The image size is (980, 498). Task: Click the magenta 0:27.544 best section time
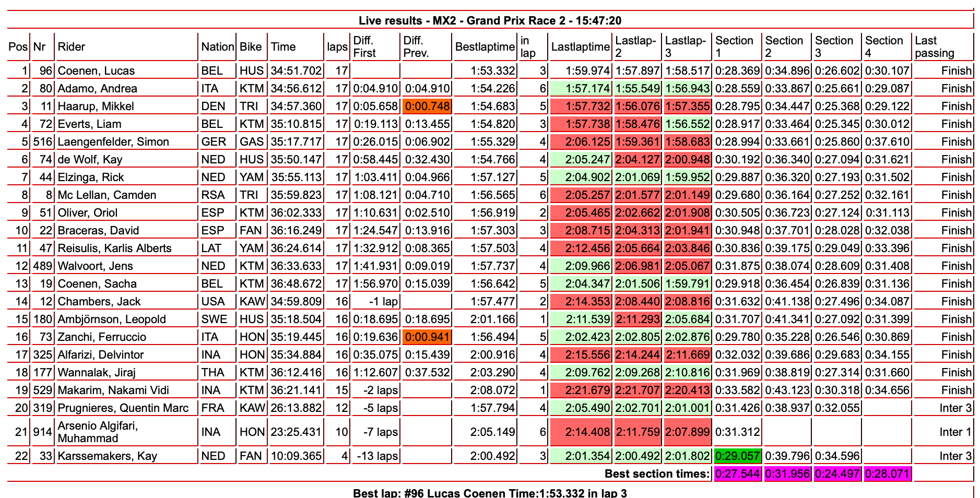(737, 474)
